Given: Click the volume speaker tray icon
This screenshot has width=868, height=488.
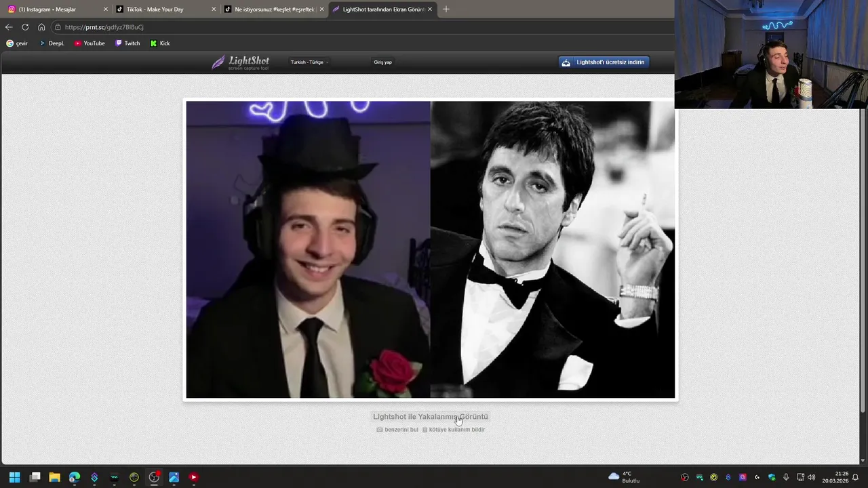Looking at the screenshot, I should coord(812,477).
